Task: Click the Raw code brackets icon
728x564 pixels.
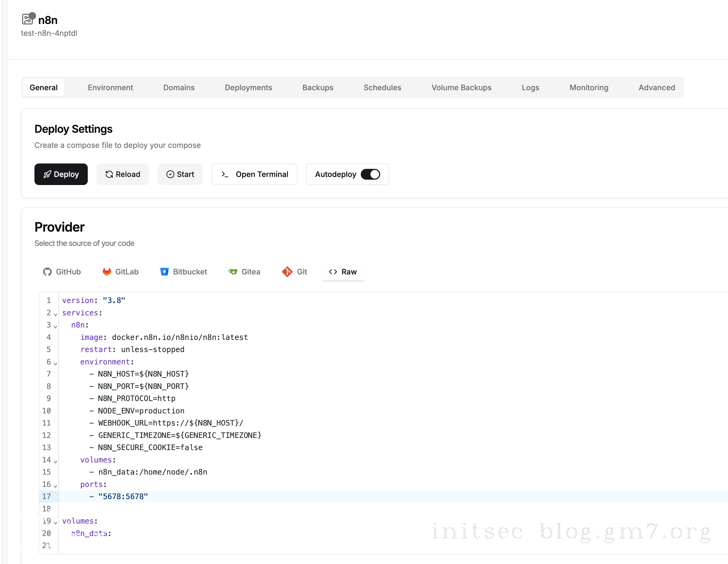Action: point(333,272)
